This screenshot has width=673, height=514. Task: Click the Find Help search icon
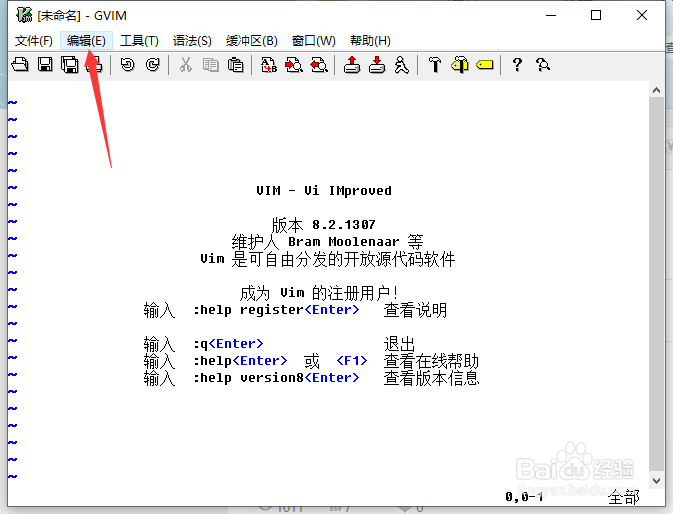(x=543, y=65)
